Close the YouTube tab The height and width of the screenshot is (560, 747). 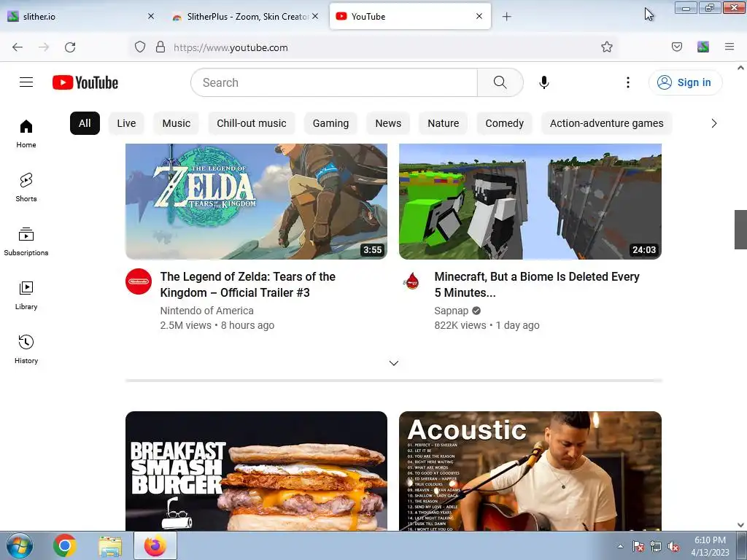tap(479, 16)
